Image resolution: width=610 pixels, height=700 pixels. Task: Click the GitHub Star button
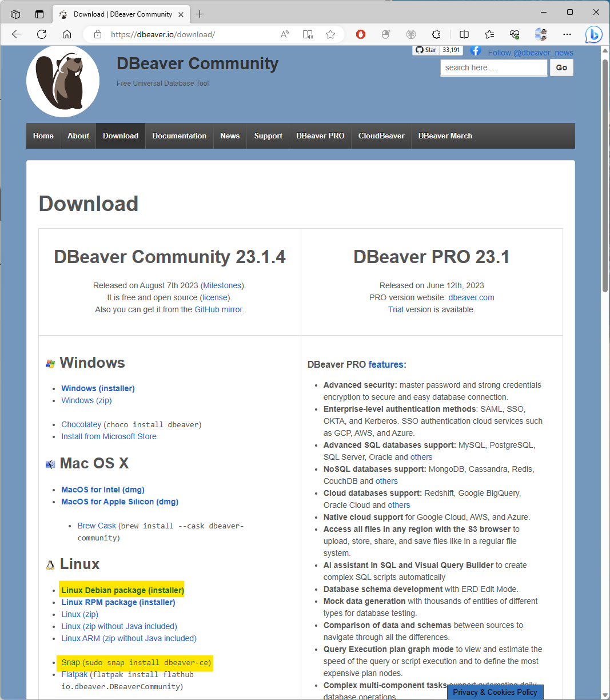pyautogui.click(x=425, y=50)
